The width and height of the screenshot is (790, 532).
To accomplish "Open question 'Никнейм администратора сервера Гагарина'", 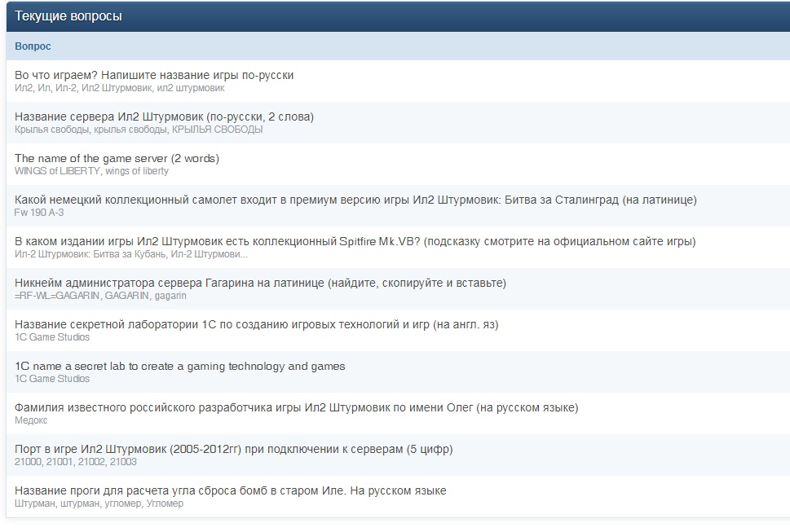I will (260, 283).
